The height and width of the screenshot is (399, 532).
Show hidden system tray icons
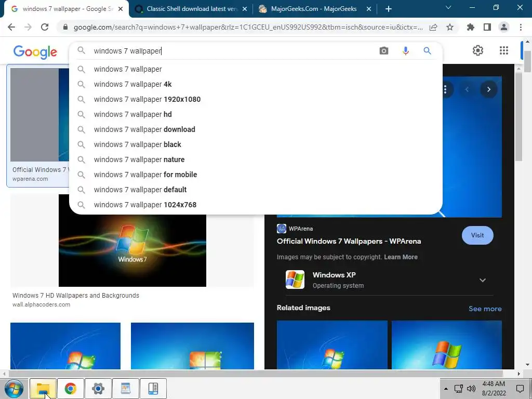point(446,389)
